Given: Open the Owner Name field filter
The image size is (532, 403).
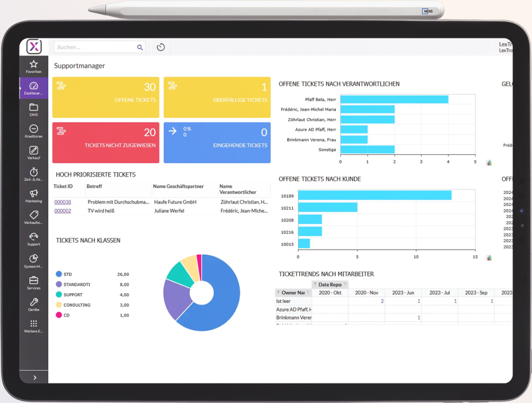Looking at the screenshot, I should point(278,293).
